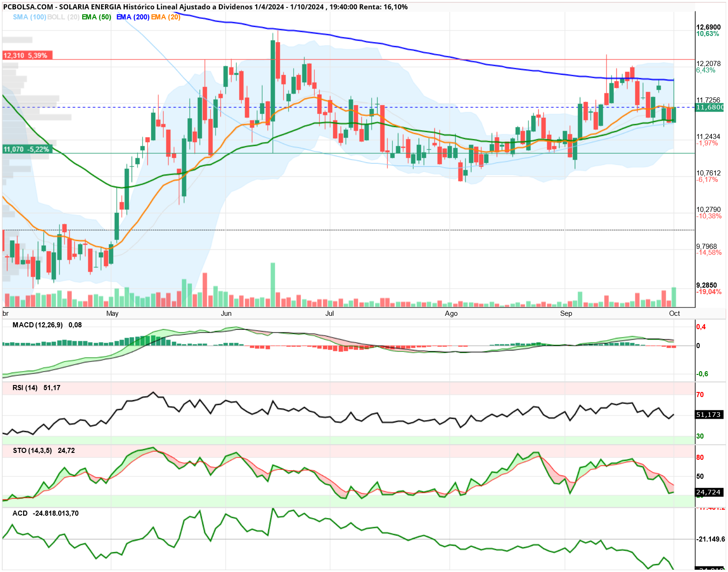728x572 pixels.
Task: Click the SMA (100) legend label
Action: coord(29,17)
